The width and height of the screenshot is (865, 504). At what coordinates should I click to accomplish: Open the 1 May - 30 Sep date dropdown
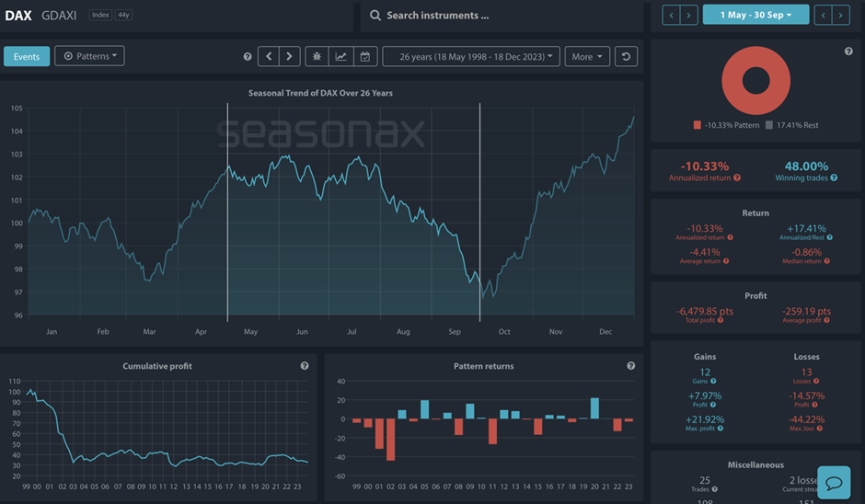[755, 15]
